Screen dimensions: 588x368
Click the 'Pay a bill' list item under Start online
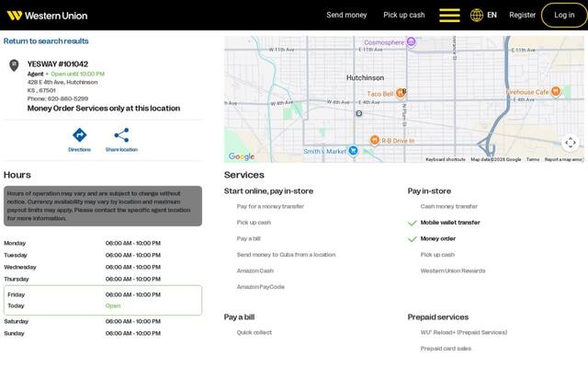coord(249,238)
